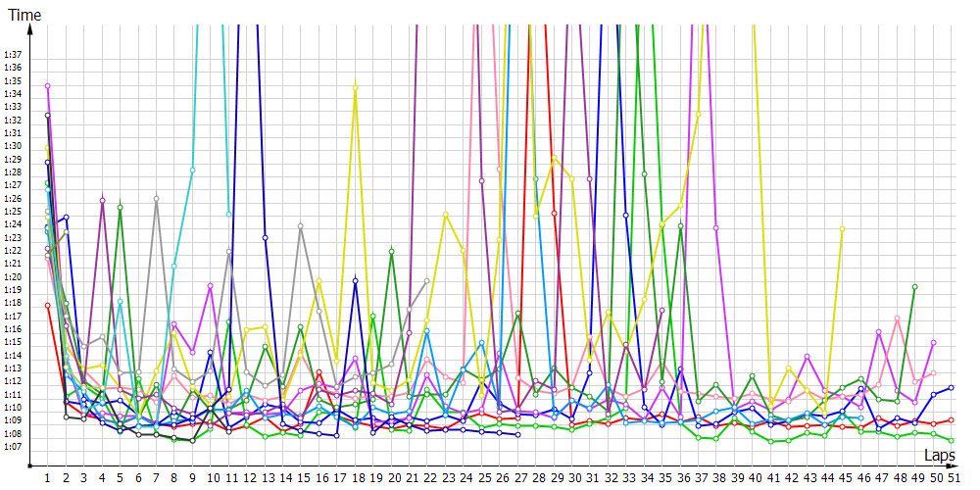
Task: Click lap number 51 on the x-axis
Action: (x=951, y=477)
